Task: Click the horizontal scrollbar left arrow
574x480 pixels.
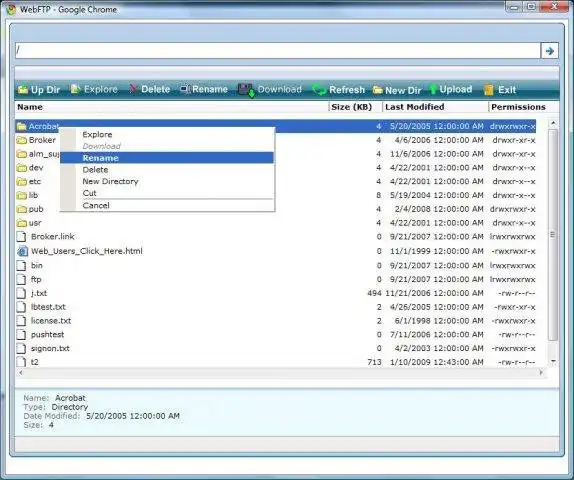Action: (21, 373)
